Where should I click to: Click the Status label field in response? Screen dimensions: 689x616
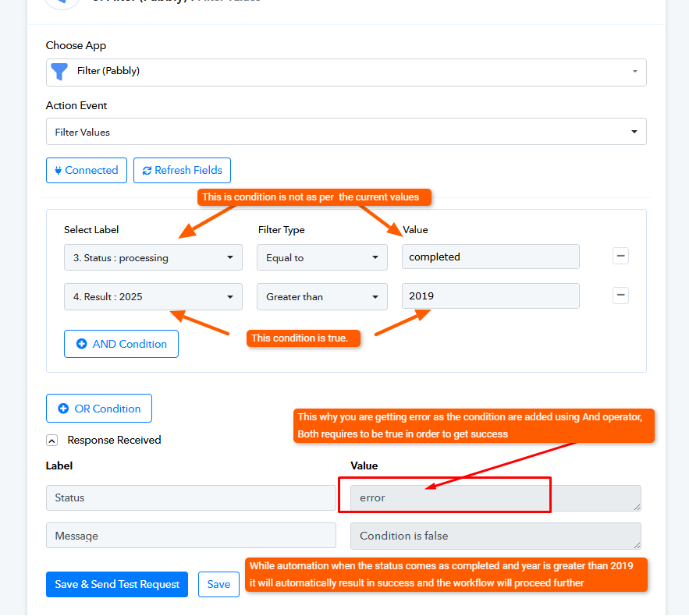(x=191, y=498)
